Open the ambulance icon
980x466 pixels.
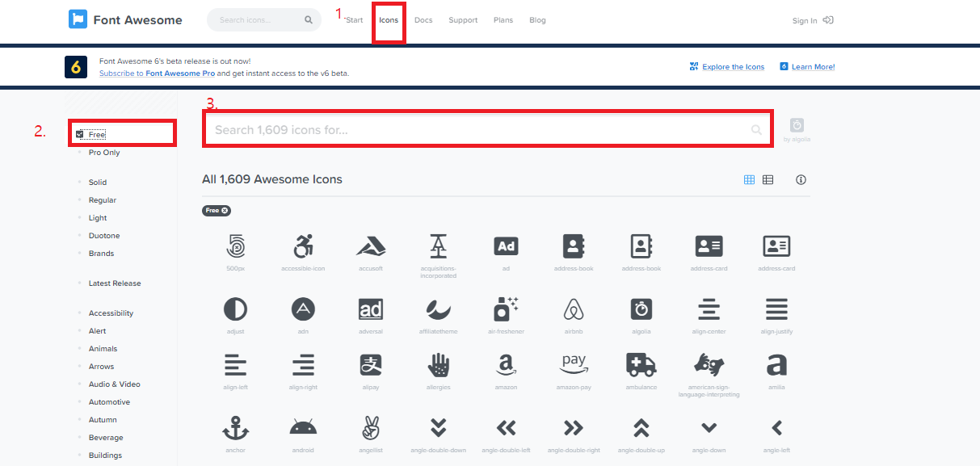(641, 365)
